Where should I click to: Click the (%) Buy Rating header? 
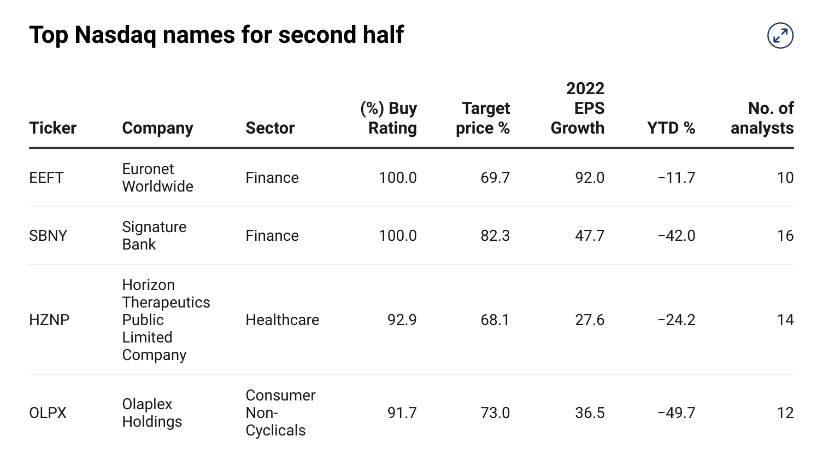(388, 118)
